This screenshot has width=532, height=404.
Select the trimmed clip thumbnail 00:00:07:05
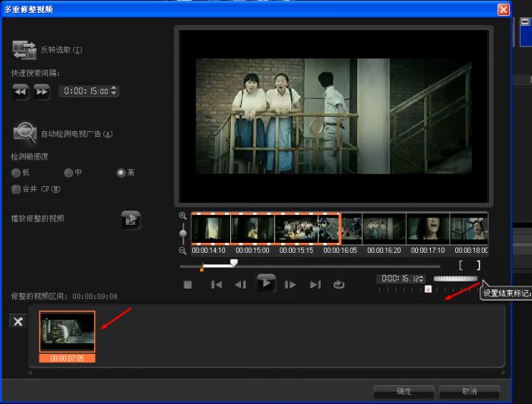67,332
